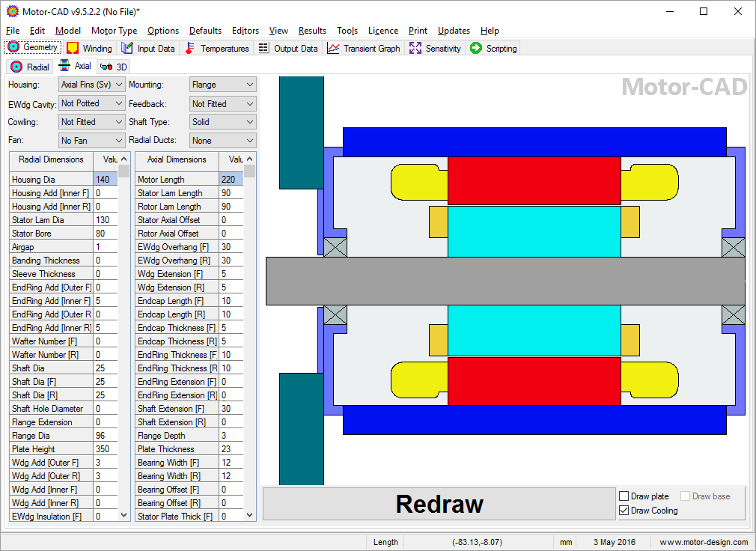Open the Feedback dropdown
756x551 pixels.
click(x=223, y=103)
